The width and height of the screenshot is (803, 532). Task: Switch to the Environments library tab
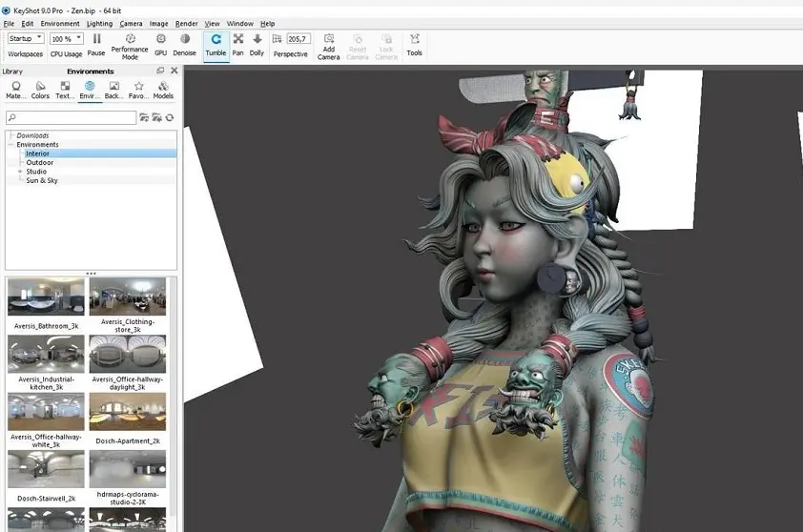(x=90, y=91)
